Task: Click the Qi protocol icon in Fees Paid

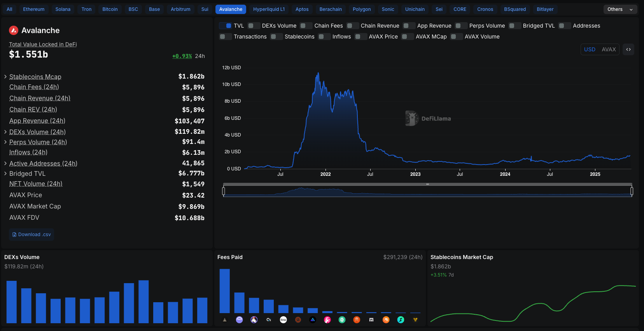Action: [269, 320]
